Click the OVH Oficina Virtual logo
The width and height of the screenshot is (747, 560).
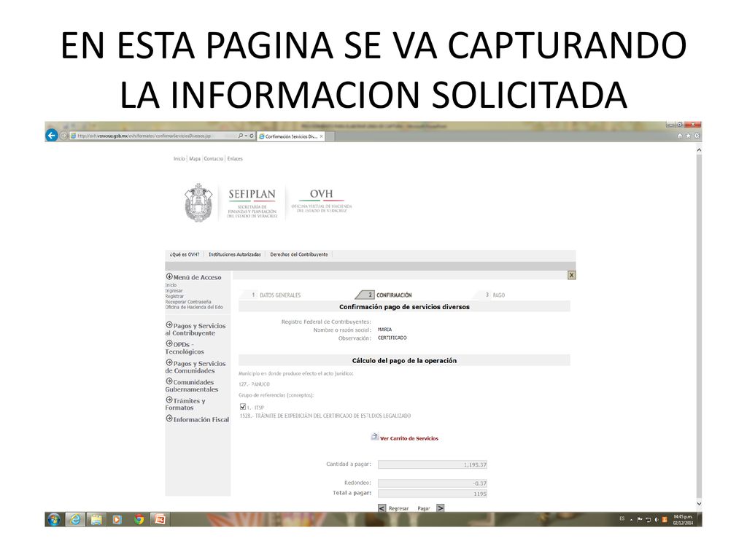(x=322, y=201)
